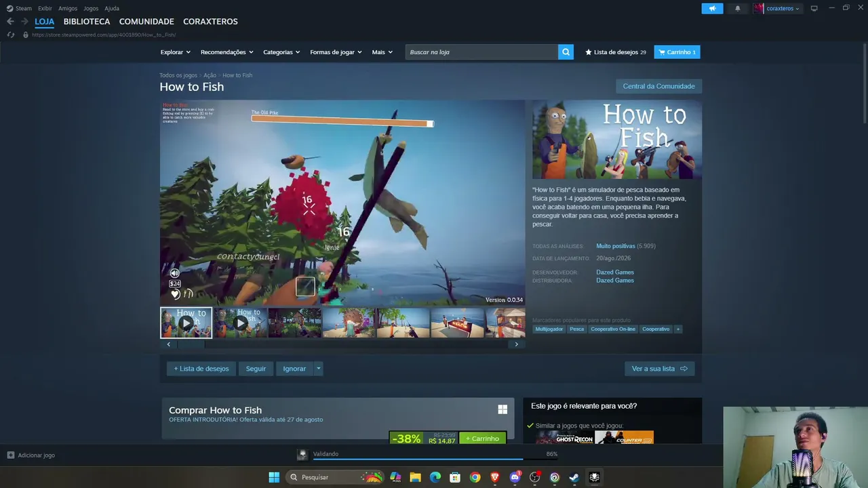This screenshot has height=488, width=868.
Task: Open Brave browser from the taskbar
Action: 495,477
